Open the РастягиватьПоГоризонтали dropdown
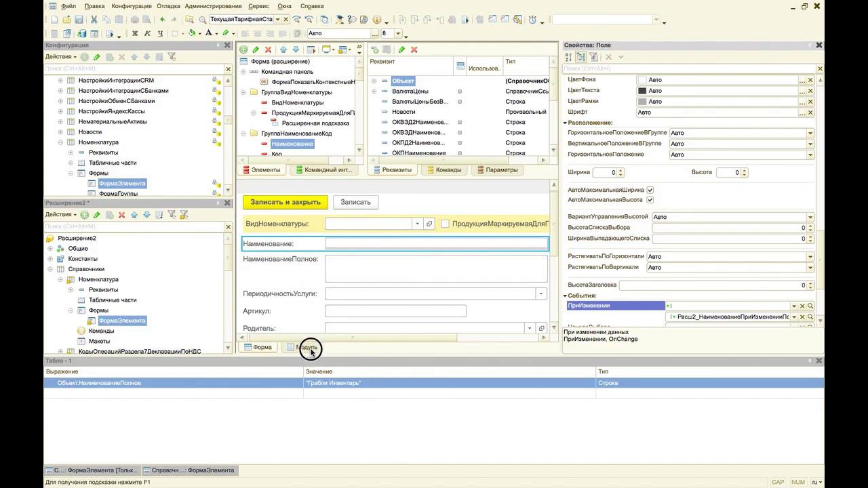Image resolution: width=868 pixels, height=488 pixels. [810, 257]
